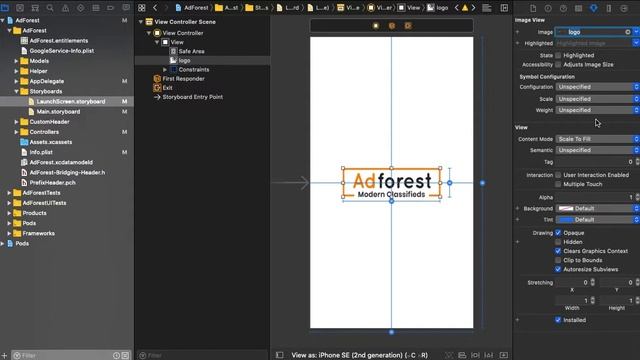Open the Weight dropdown
Screen dimensions: 640x360
[598, 110]
